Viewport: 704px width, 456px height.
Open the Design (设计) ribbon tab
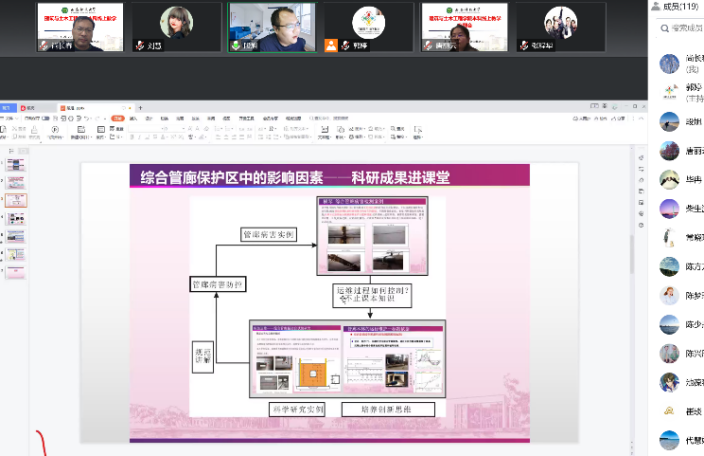[149, 118]
